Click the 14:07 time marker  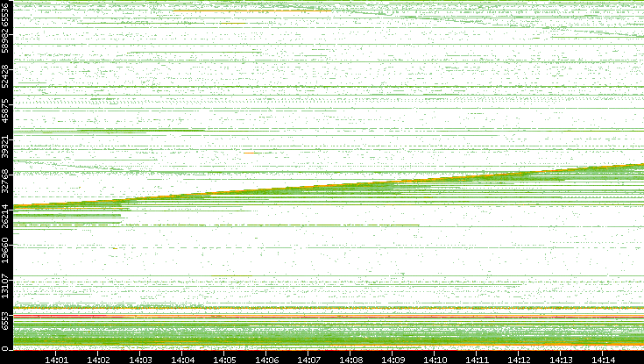[308, 358]
